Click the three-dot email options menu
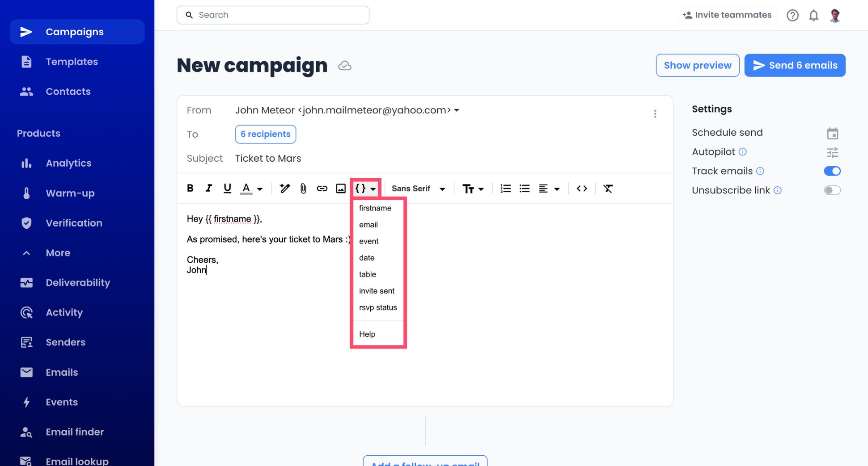The height and width of the screenshot is (466, 868). [x=655, y=113]
